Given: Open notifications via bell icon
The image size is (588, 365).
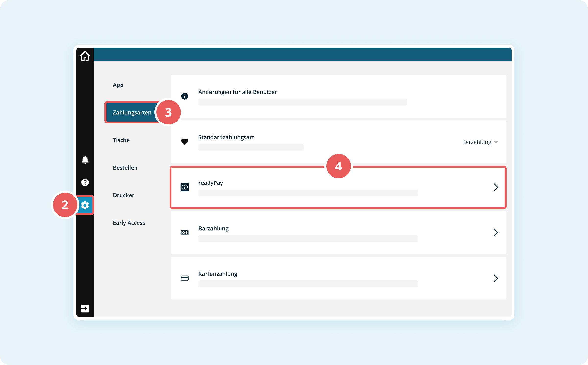Looking at the screenshot, I should [85, 160].
